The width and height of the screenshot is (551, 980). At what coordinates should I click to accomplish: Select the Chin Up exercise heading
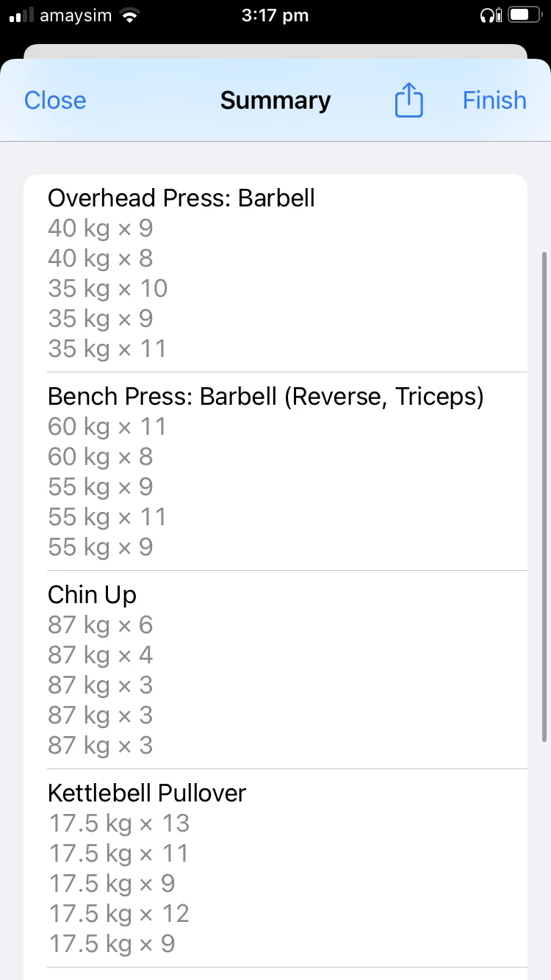pyautogui.click(x=92, y=594)
